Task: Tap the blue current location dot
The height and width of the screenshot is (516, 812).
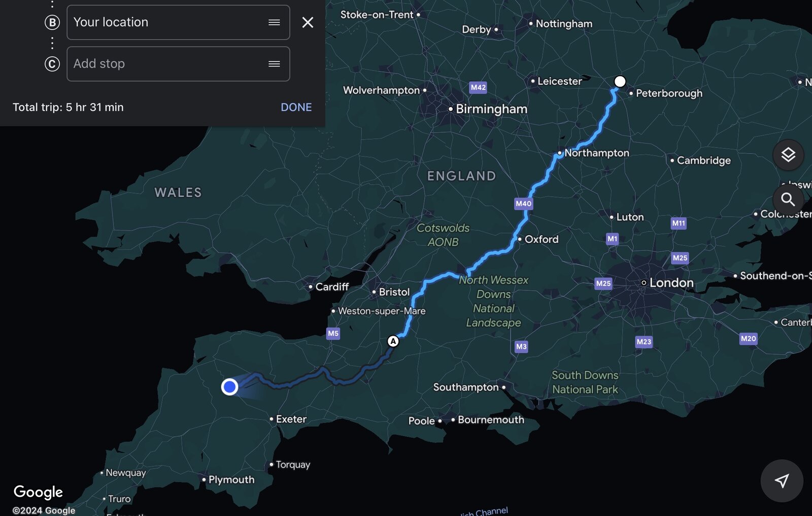Action: tap(229, 387)
